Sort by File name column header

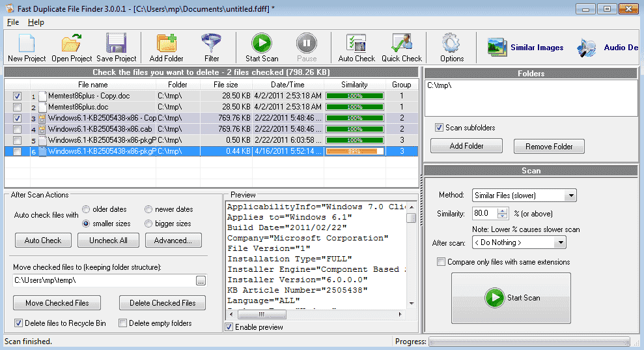(93, 85)
